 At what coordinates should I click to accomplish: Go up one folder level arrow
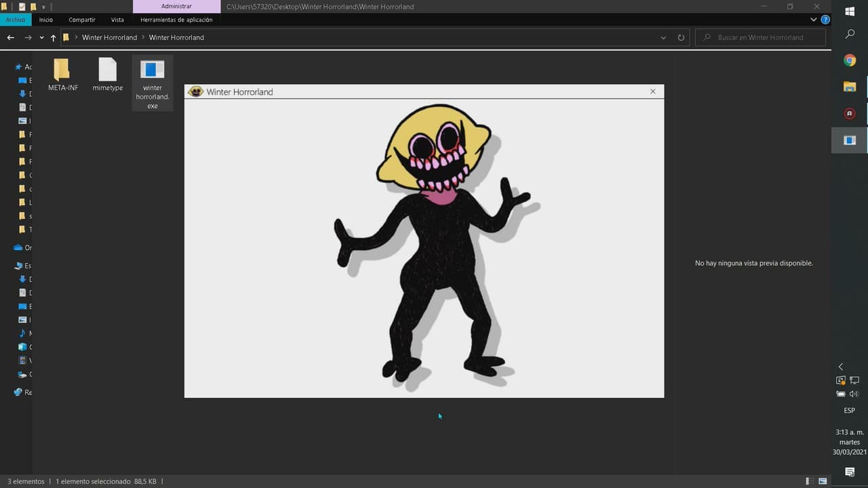point(53,37)
